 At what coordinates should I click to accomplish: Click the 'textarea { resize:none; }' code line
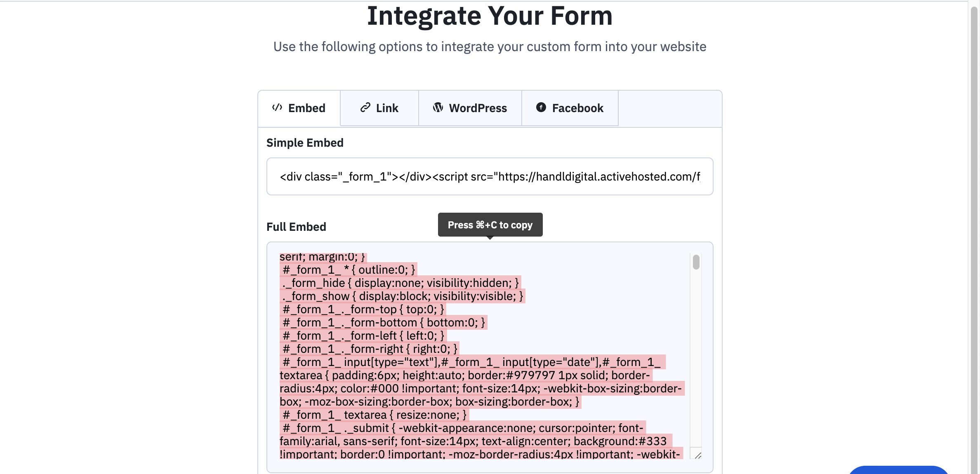[x=374, y=415]
